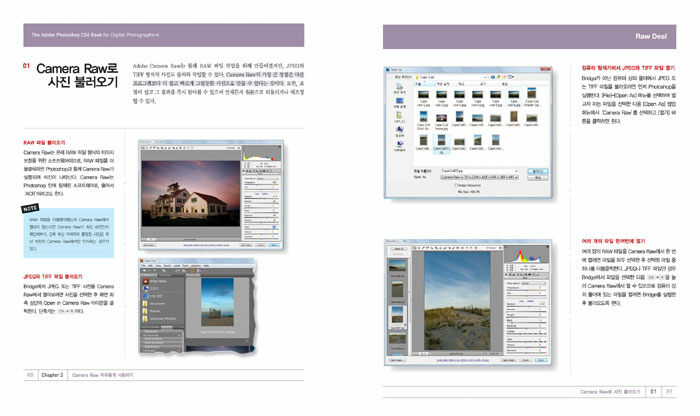Open Tools menu in Bridge window

186,266
